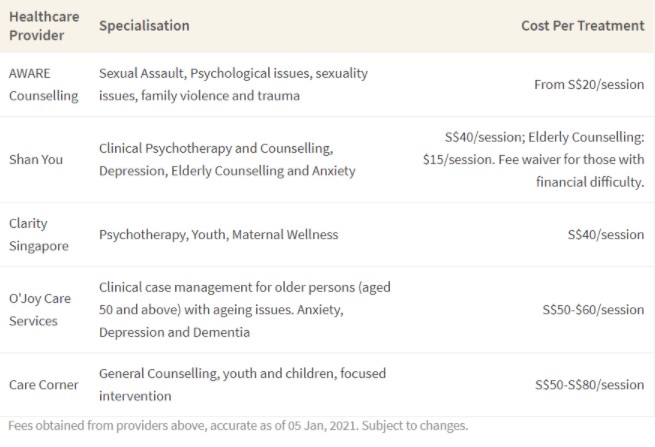Select the AWARE Counselling provider cell

click(x=42, y=85)
